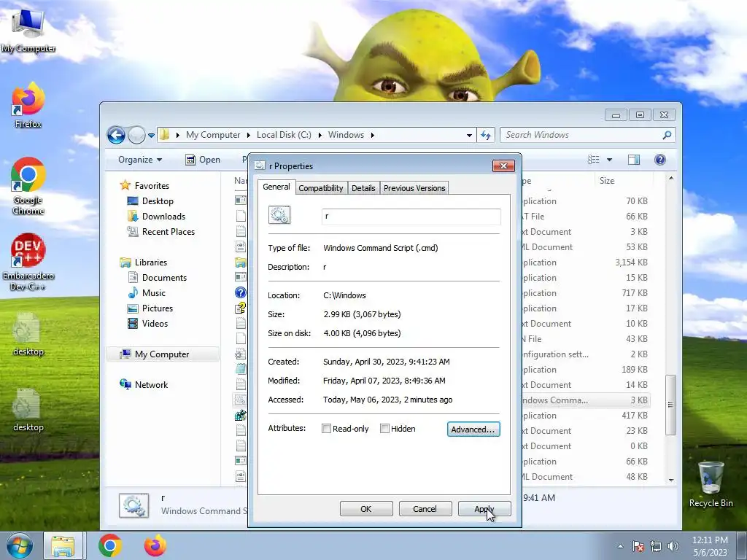Open Action Center flag tray icon
The width and height of the screenshot is (747, 560).
638,546
